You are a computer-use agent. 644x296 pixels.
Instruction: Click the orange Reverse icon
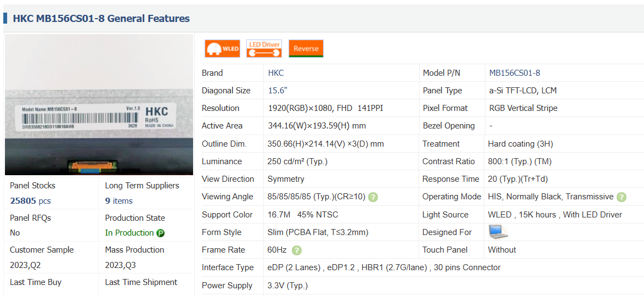pos(306,48)
